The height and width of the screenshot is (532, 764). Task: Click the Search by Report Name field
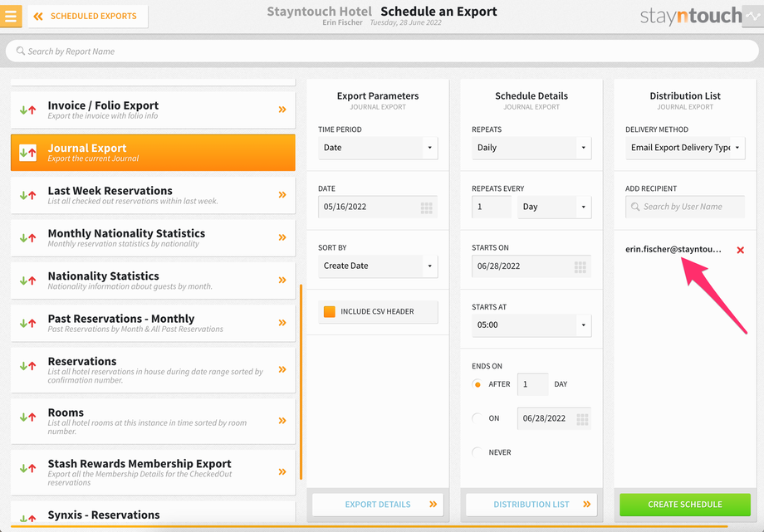[x=382, y=51]
